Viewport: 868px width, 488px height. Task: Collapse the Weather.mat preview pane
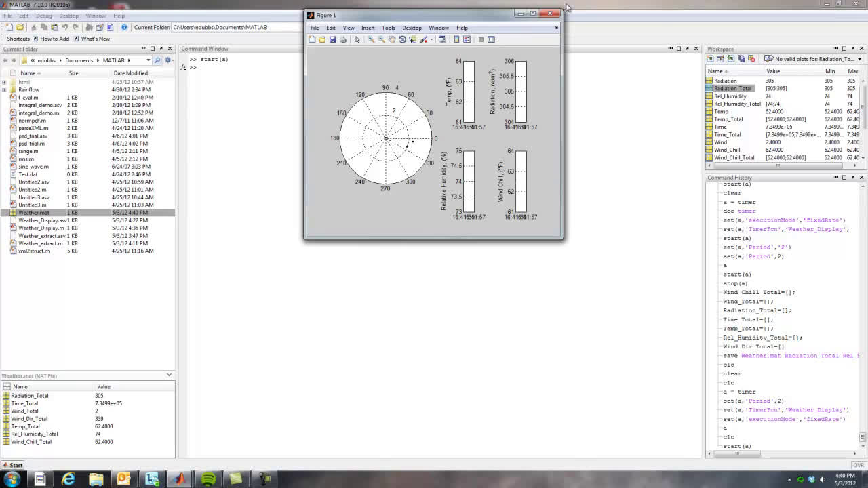tap(169, 375)
